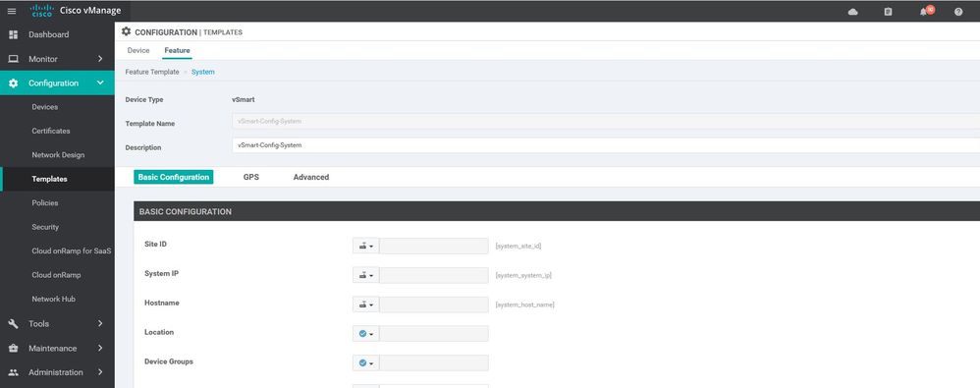This screenshot has height=388, width=980.
Task: Click the Feature Template breadcrumb
Action: (x=152, y=73)
